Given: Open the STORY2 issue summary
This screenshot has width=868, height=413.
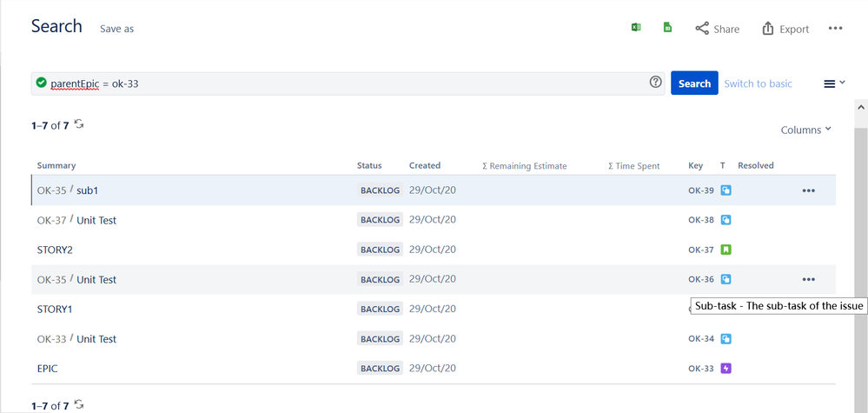Looking at the screenshot, I should [55, 250].
